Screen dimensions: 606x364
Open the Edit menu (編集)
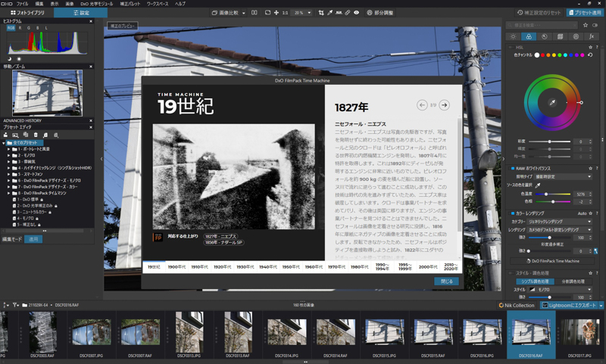39,4
